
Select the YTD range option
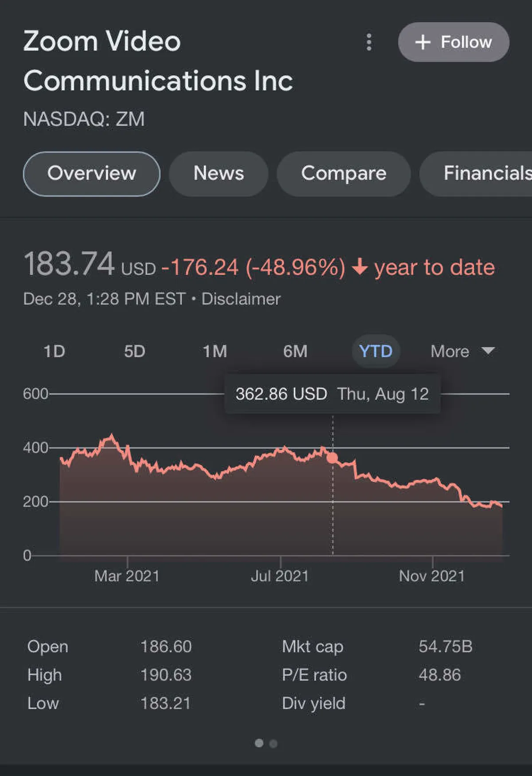[376, 351]
